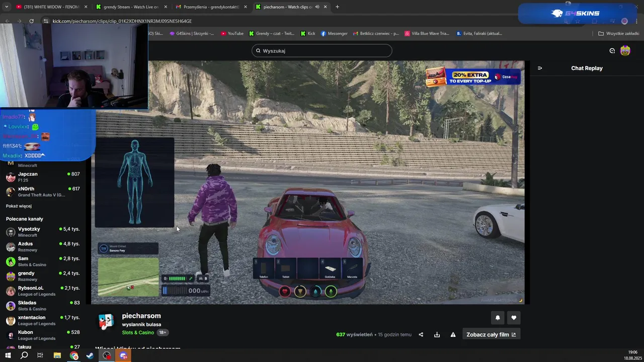This screenshot has height=362, width=644.
Task: Open Grendy czat bookmark
Action: point(272,34)
